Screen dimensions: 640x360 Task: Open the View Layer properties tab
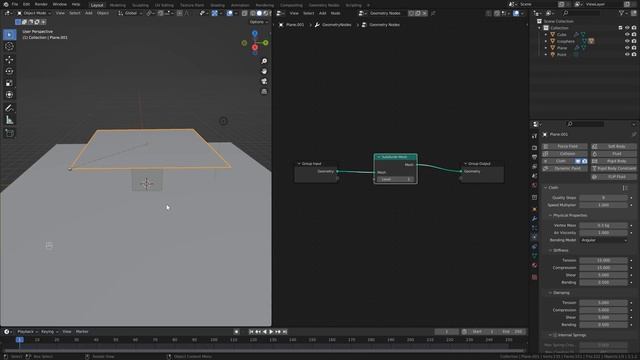[x=535, y=167]
